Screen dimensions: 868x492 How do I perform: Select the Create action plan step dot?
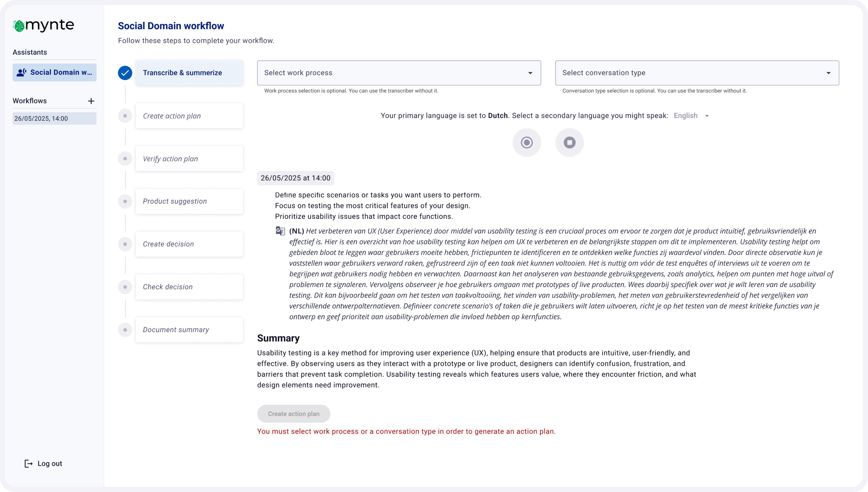pyautogui.click(x=125, y=116)
